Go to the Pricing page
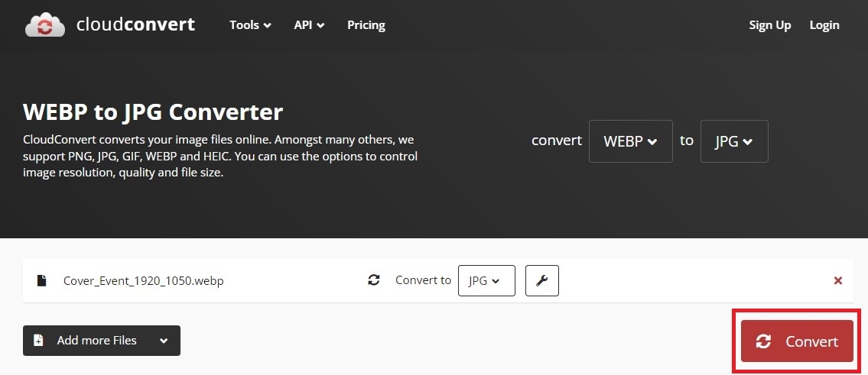 tap(366, 25)
